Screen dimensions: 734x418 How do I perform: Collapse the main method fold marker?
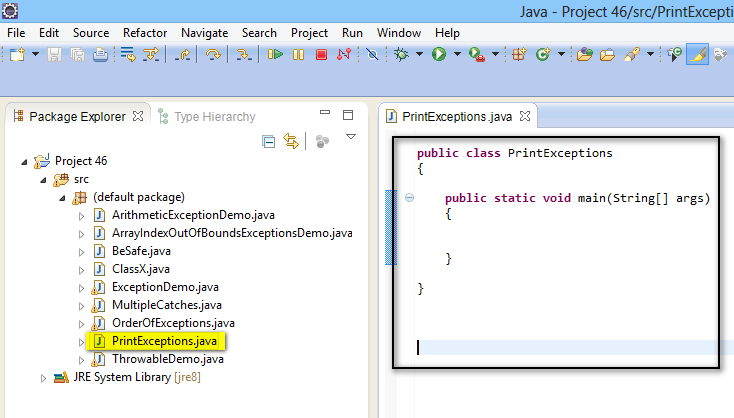[x=409, y=198]
